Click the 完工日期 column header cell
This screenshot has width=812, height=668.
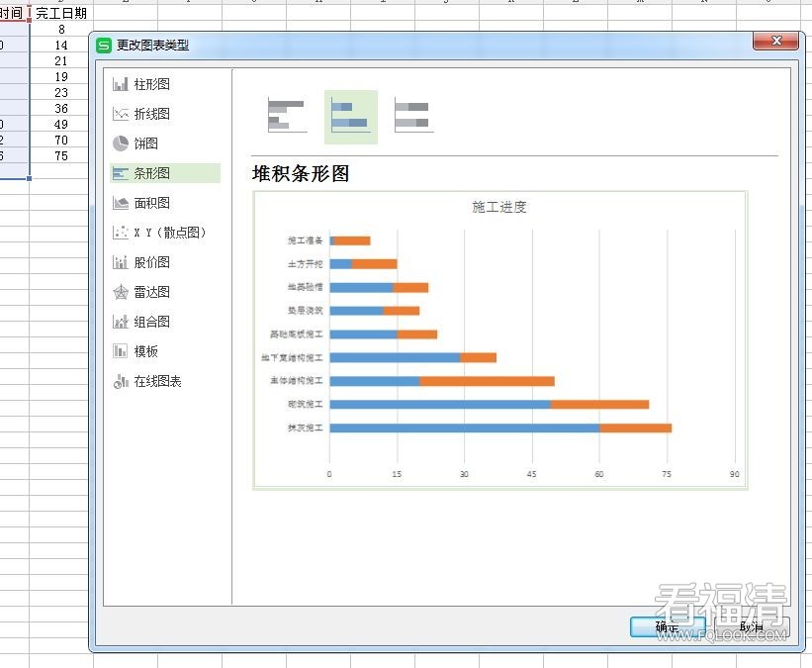pyautogui.click(x=61, y=13)
